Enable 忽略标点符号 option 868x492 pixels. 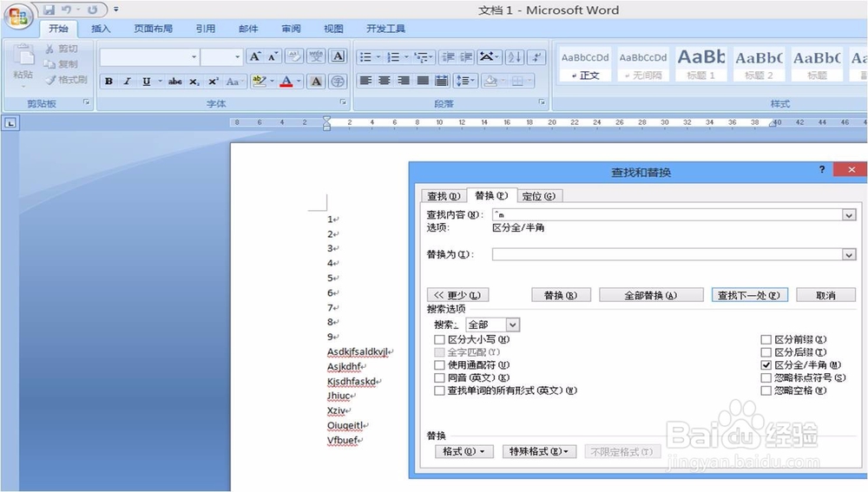(x=766, y=377)
